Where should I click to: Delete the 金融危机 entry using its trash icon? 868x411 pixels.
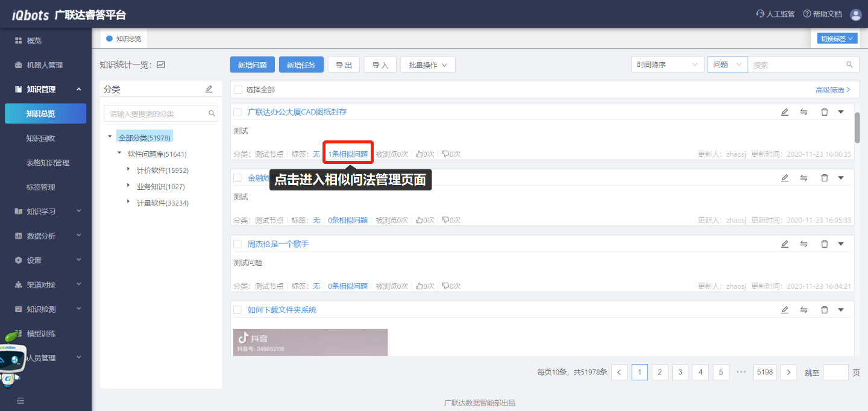point(825,178)
